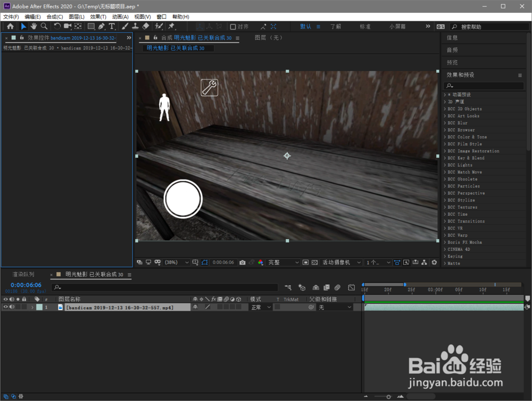
Task: Select the Rectangle shape tool
Action: 91,26
